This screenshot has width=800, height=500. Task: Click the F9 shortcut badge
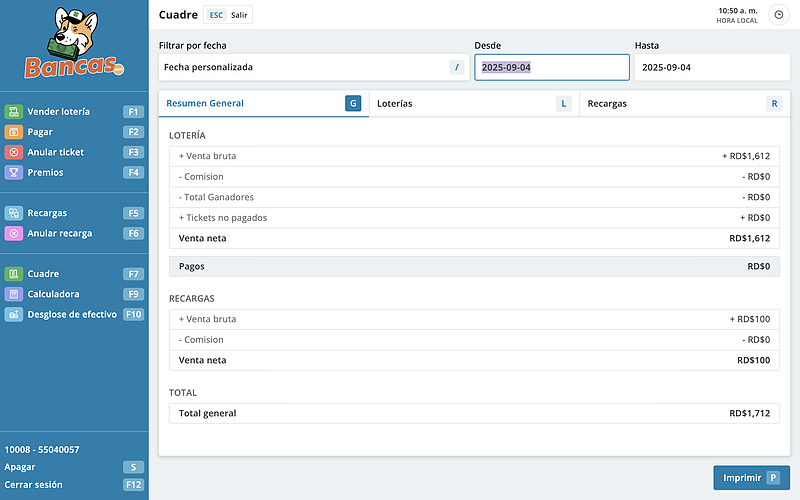133,294
